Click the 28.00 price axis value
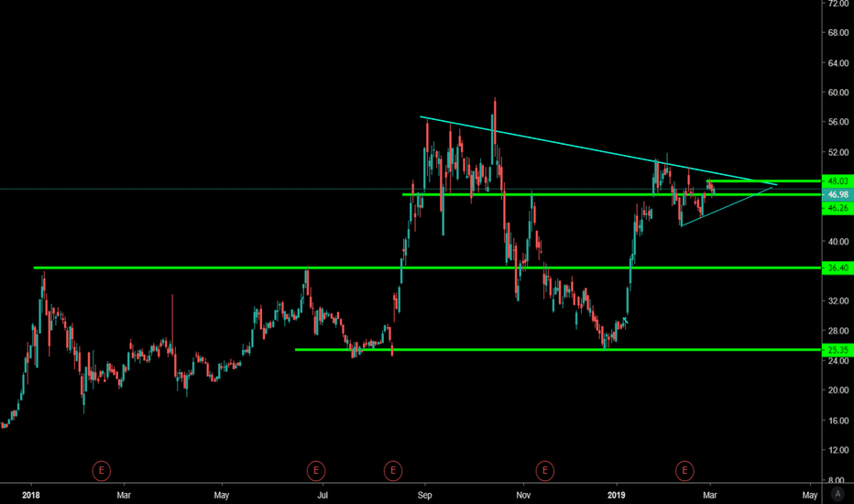 click(x=838, y=331)
